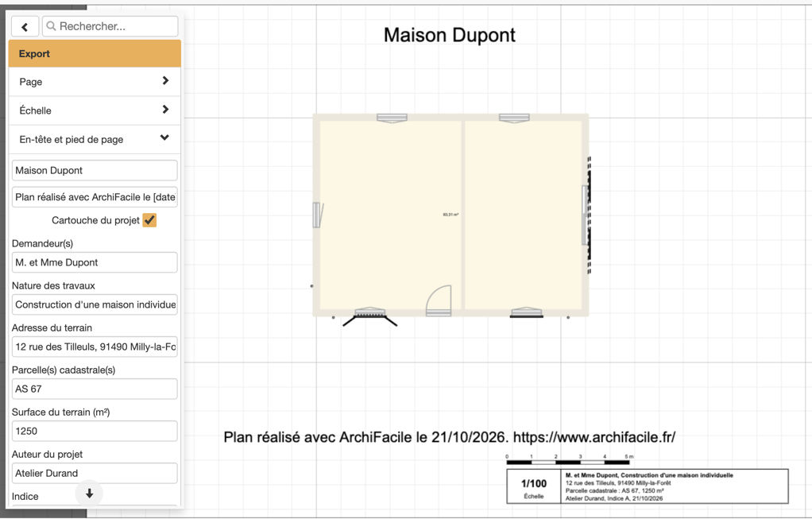
Task: Select the bottom-right window on the plan
Action: click(x=526, y=312)
